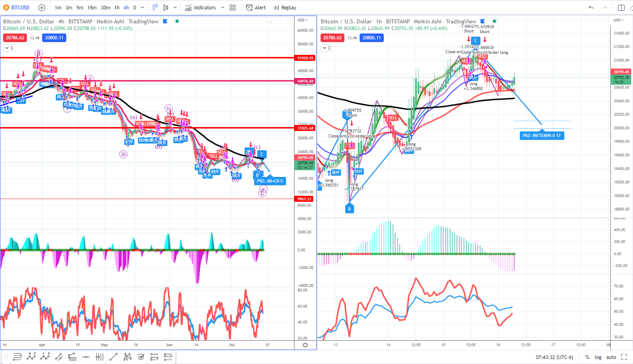Click the left chart sell price 20786.62
Screen dimensions: 633x364
[15, 38]
